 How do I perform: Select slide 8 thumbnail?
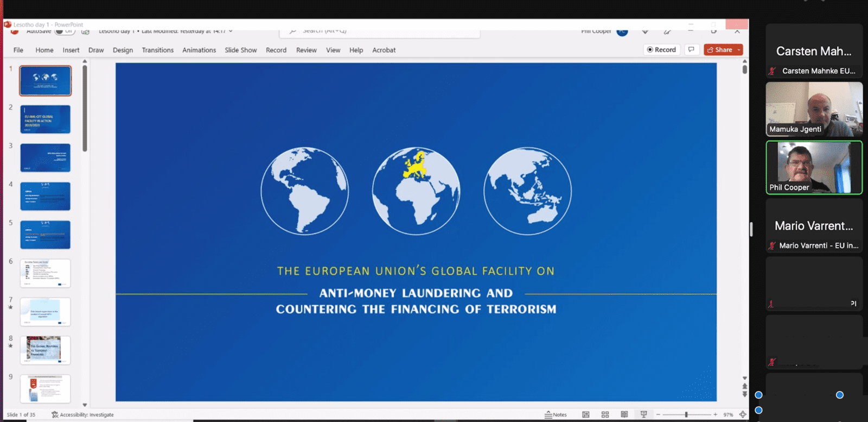(x=46, y=350)
